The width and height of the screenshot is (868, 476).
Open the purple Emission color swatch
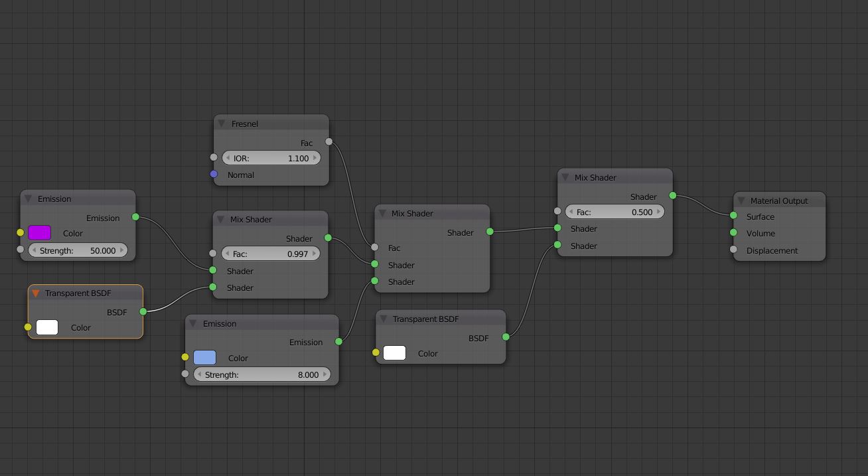point(39,233)
